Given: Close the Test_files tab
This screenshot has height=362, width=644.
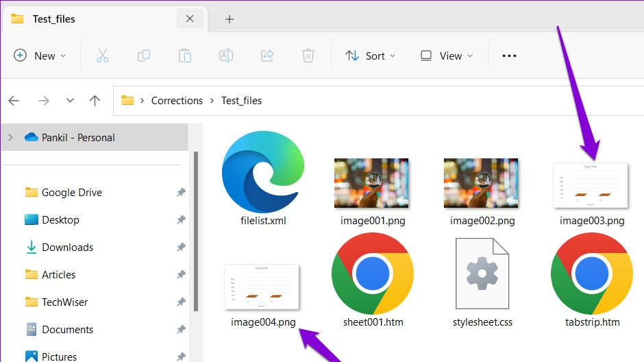Looking at the screenshot, I should [x=190, y=19].
